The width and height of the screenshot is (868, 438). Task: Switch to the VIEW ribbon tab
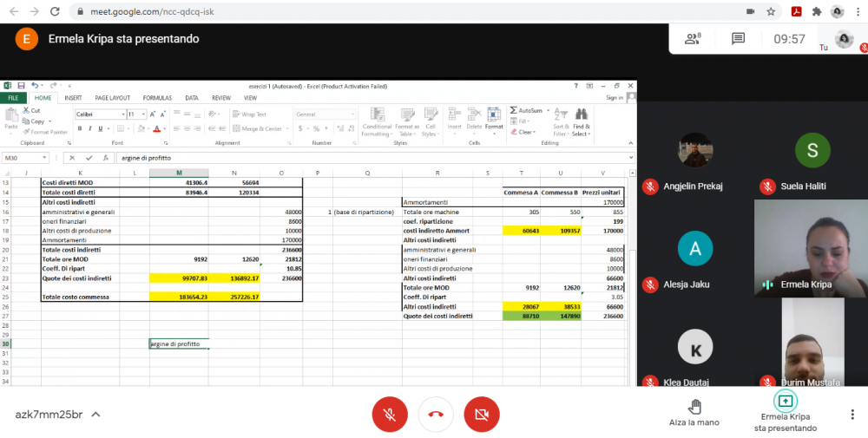250,98
